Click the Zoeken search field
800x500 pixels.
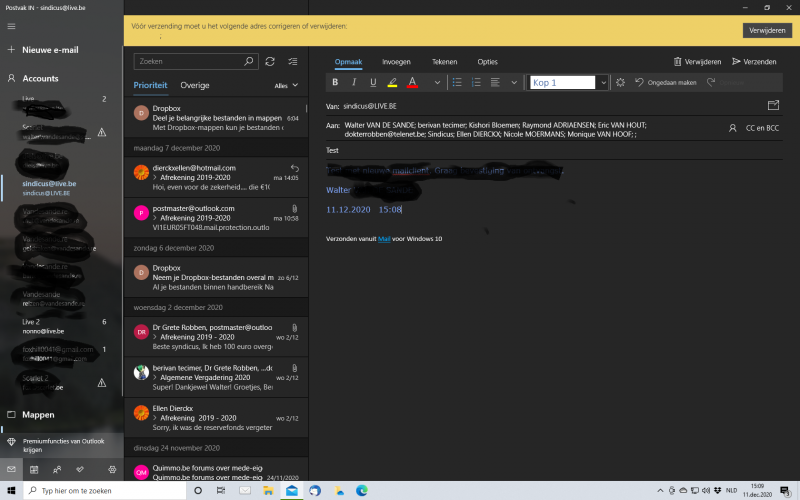click(190, 61)
